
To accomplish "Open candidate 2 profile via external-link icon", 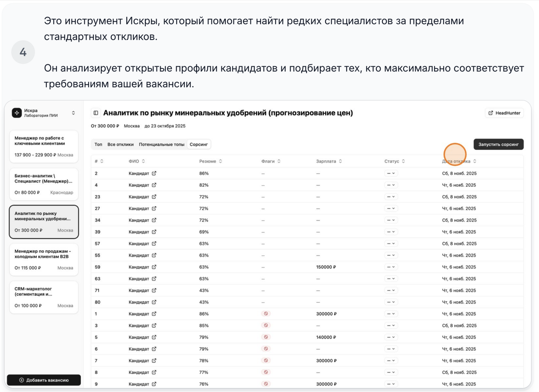I will 154,173.
